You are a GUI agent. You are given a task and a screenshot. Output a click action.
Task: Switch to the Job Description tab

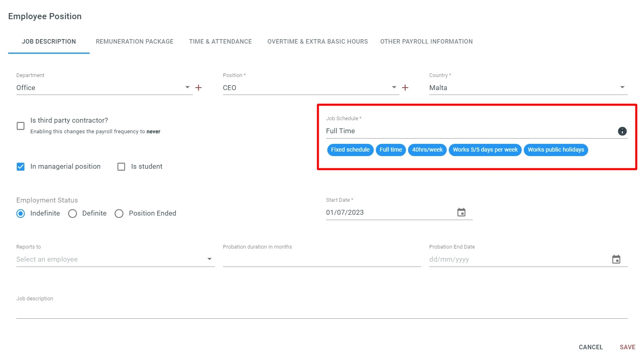(x=49, y=42)
